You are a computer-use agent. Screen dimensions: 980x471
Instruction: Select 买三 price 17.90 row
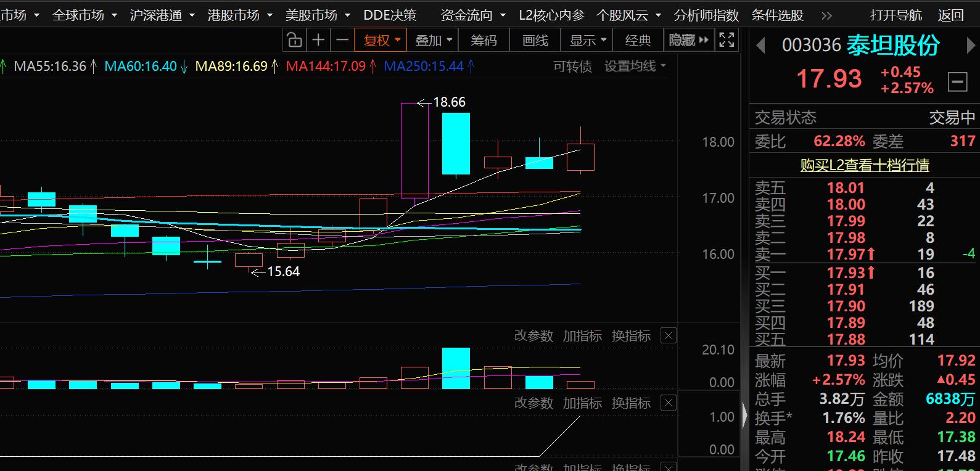pyautogui.click(x=863, y=306)
